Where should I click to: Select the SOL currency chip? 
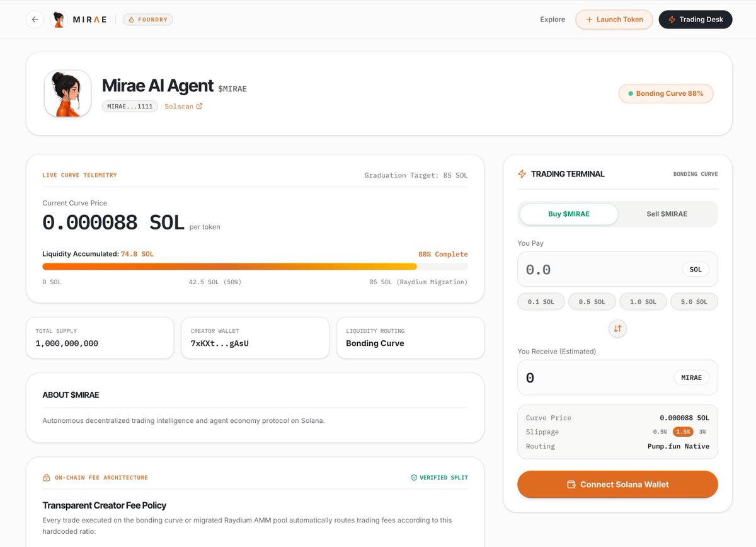(696, 270)
